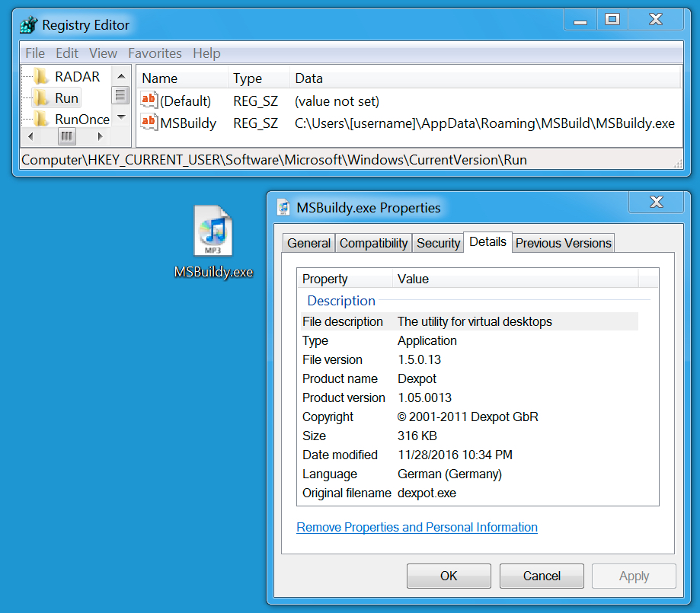700x613 pixels.
Task: Click the MSBuildy registry value icon
Action: pos(149,123)
